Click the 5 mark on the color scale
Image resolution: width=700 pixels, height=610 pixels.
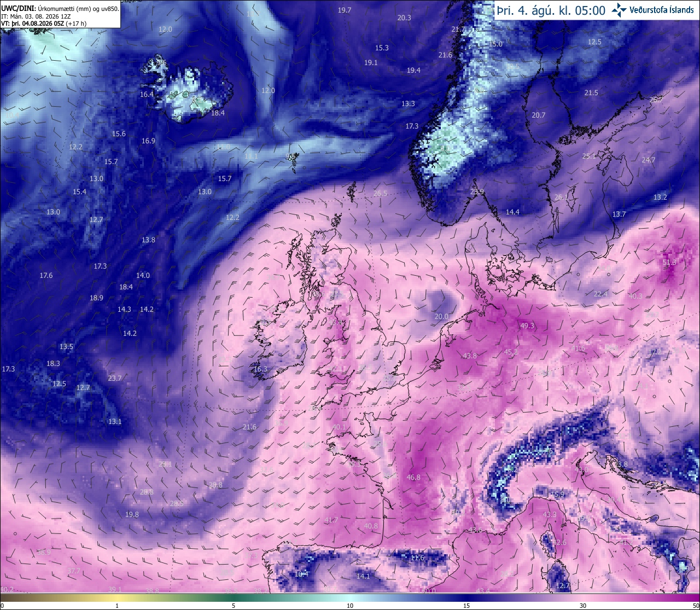(234, 606)
